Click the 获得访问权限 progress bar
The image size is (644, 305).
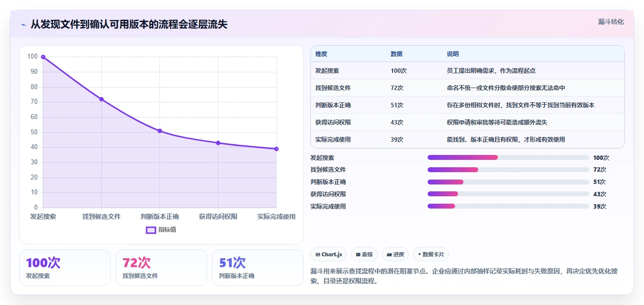tap(508, 194)
